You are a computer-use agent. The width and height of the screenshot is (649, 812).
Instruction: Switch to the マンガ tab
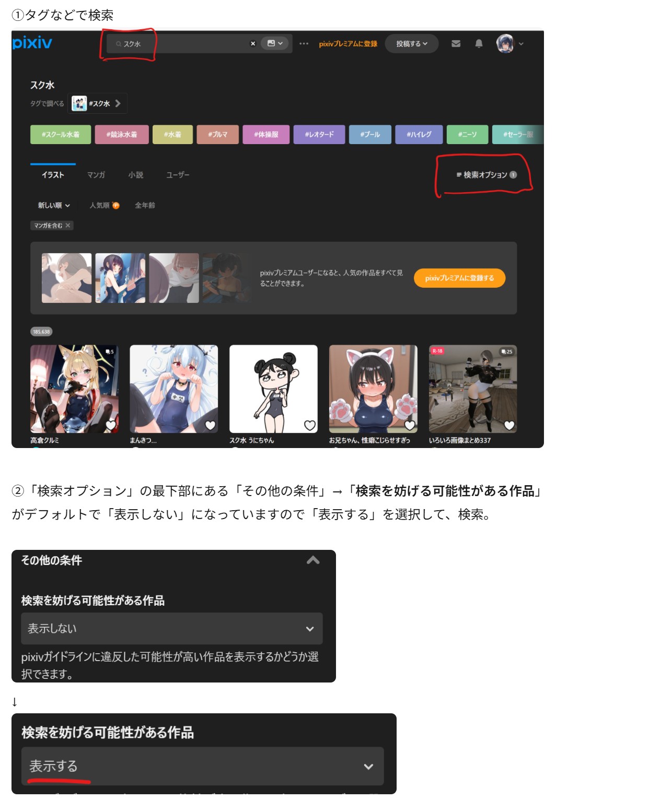(x=96, y=175)
